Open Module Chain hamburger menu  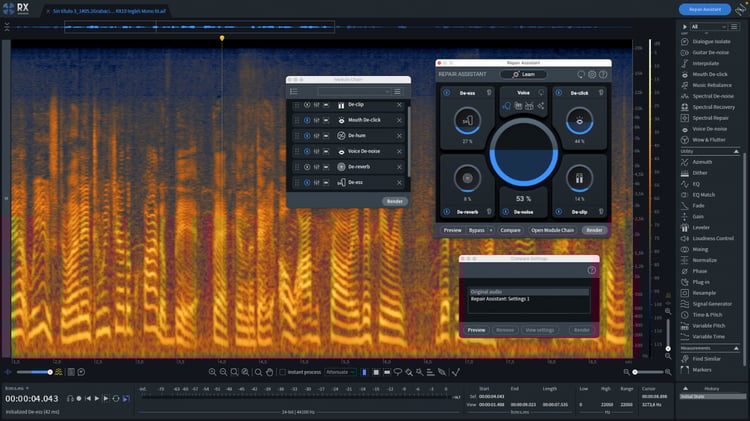coord(397,92)
